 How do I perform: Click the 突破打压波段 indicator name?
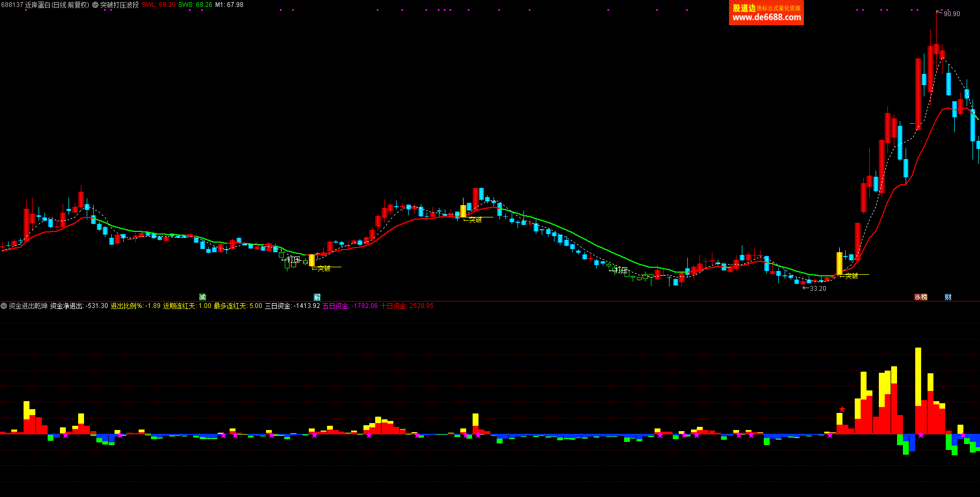coord(119,5)
